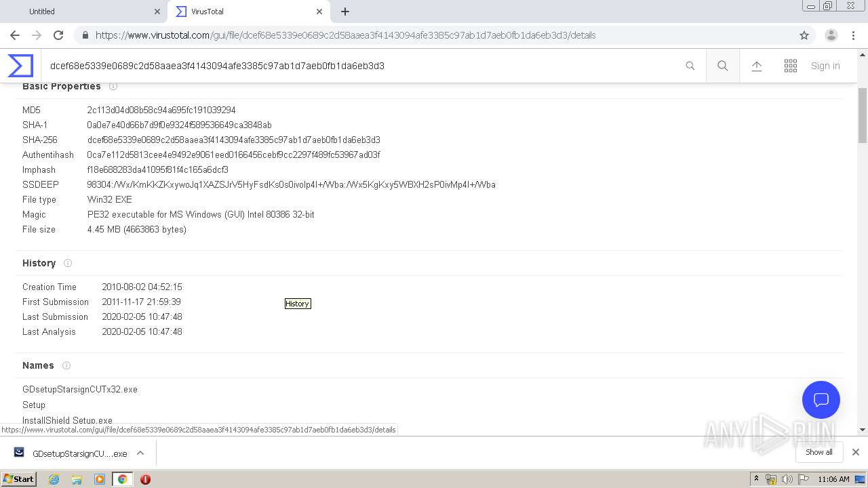Image resolution: width=868 pixels, height=488 pixels.
Task: Click the PE32 executable Magic value
Action: pos(201,214)
